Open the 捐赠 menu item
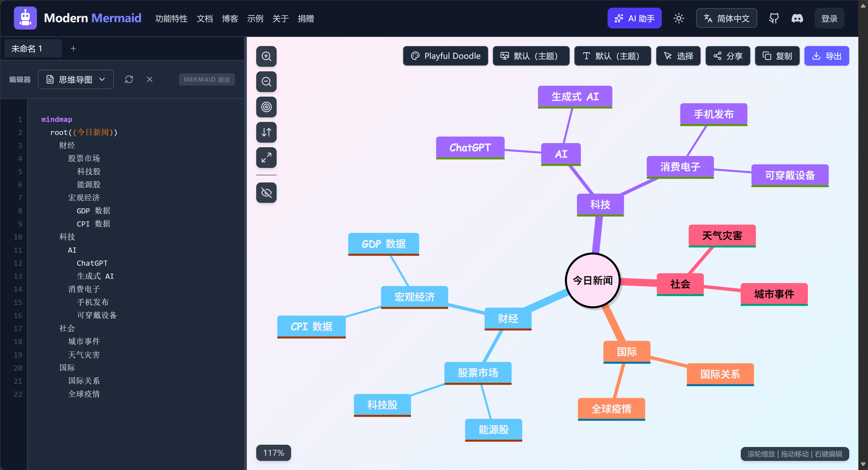Screen dimensions: 868x470 (306, 18)
